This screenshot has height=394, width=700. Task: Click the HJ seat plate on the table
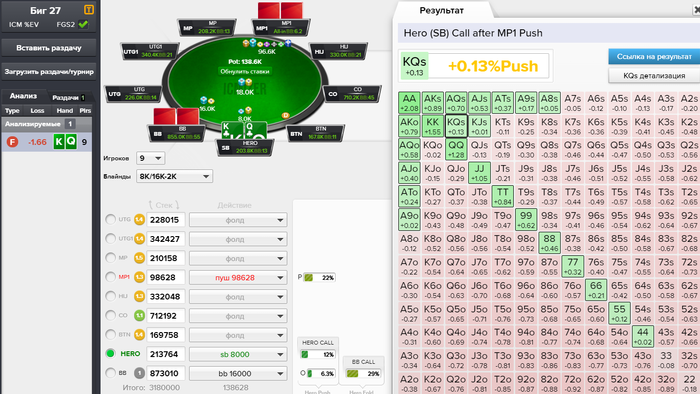[x=338, y=52]
